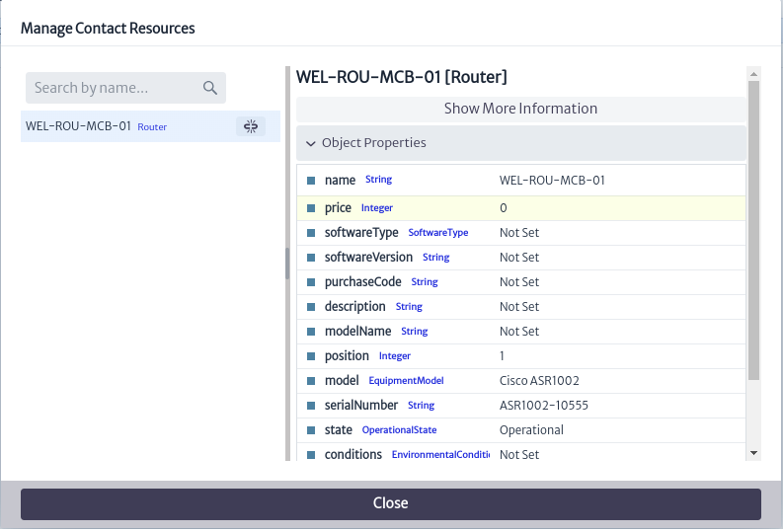Click the splitter handle between list and details
783x532 pixels.
pos(287,263)
